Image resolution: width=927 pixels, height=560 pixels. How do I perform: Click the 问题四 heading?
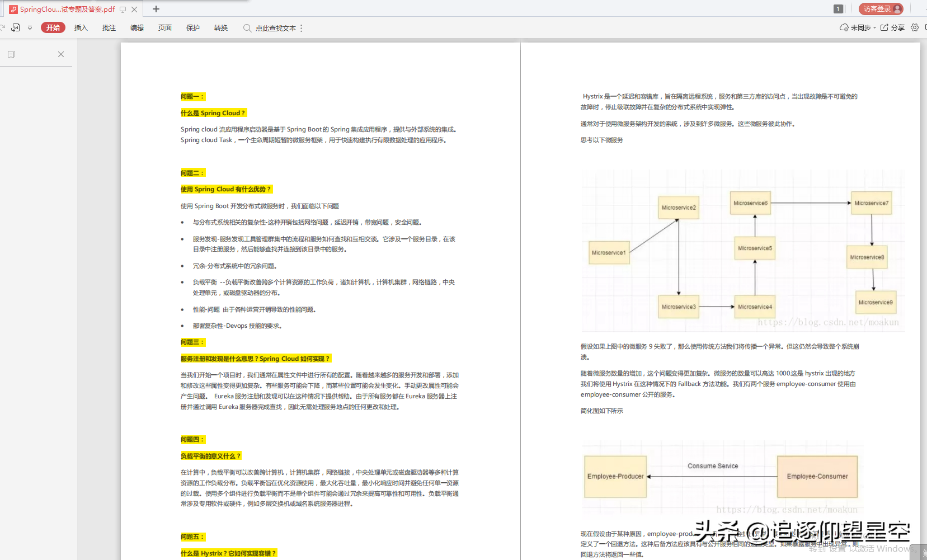(193, 440)
